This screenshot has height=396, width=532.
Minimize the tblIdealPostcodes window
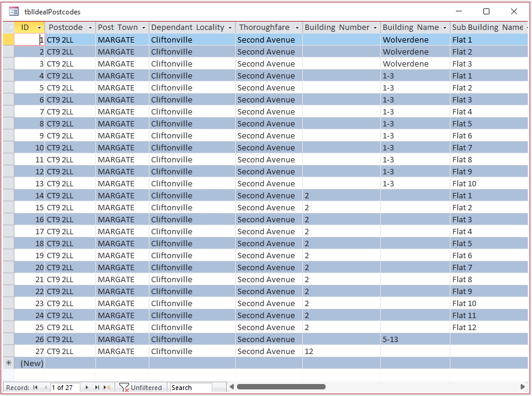click(459, 11)
